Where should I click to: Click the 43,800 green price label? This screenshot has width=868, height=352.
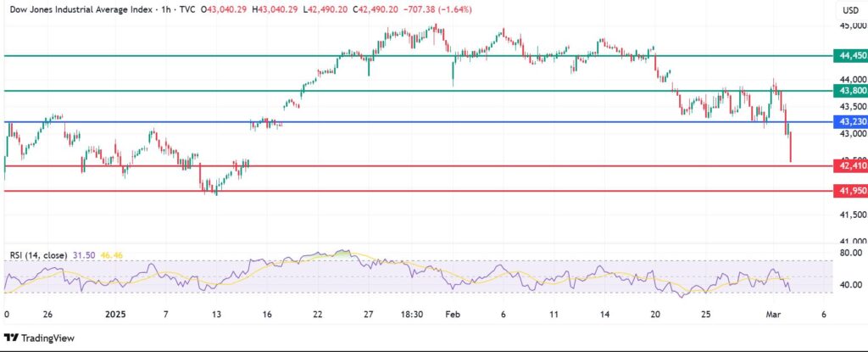tap(850, 91)
